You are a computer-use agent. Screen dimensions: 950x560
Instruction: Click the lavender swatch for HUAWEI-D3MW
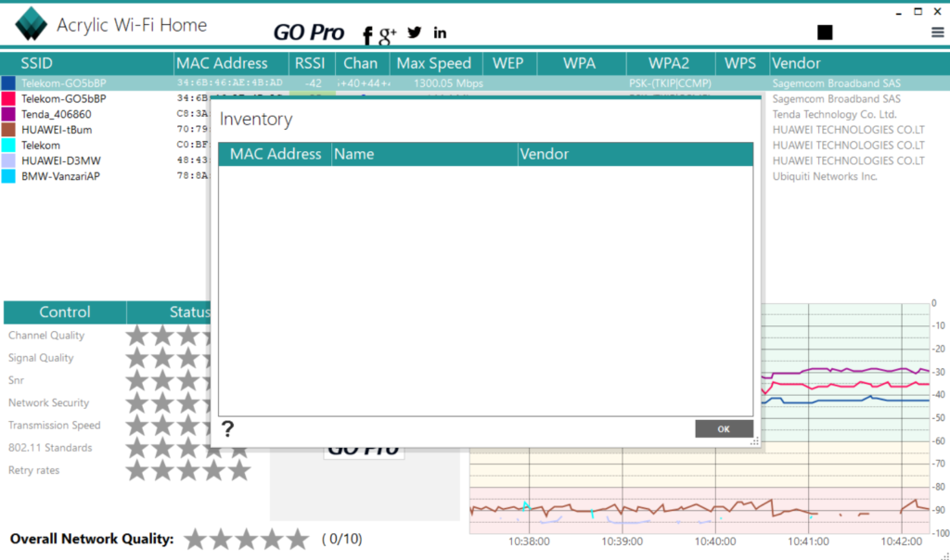click(x=8, y=160)
